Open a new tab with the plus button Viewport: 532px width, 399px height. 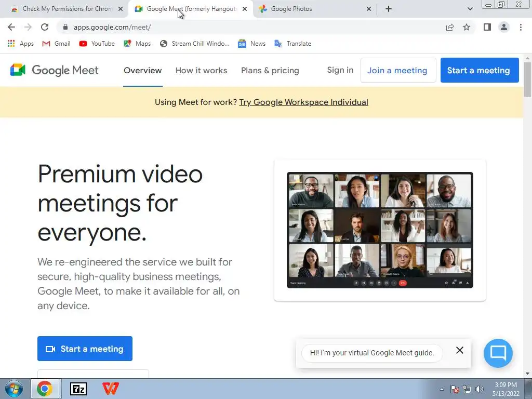point(389,9)
